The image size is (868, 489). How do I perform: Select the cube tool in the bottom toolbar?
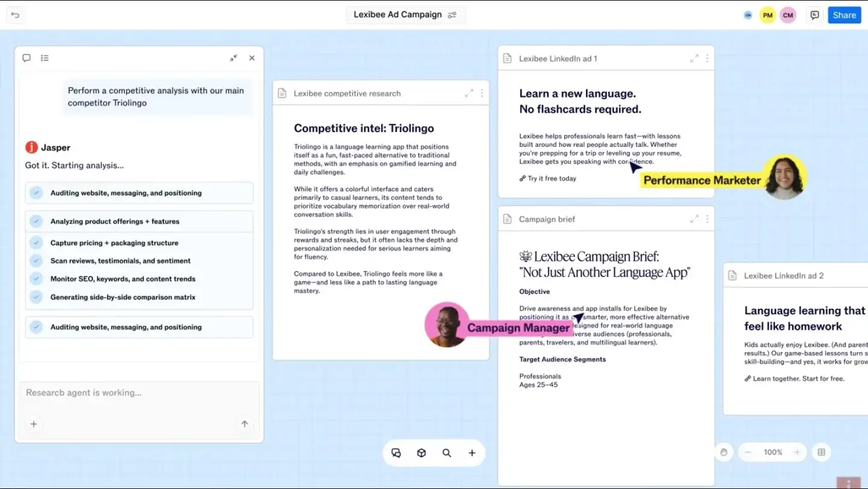tap(421, 453)
